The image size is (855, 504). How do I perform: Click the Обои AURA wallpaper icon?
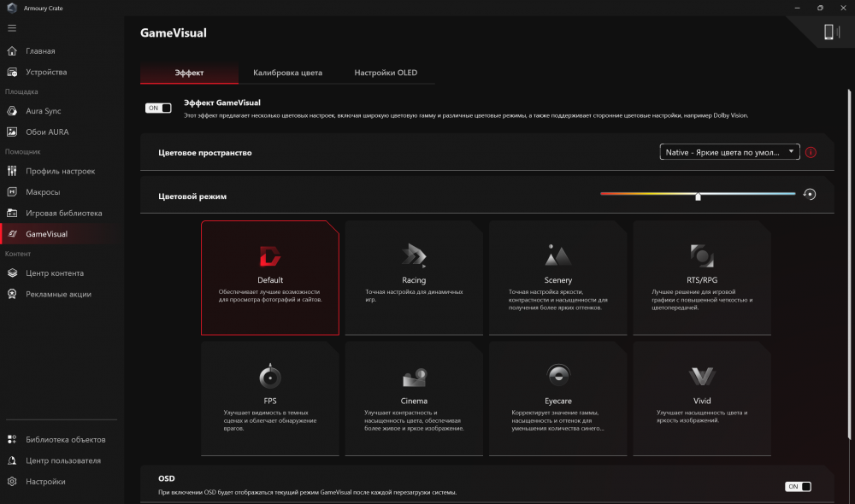tap(12, 132)
